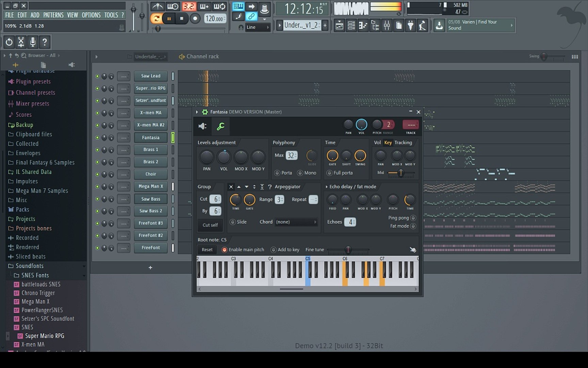Open plugin picker plug icon

coord(411,26)
